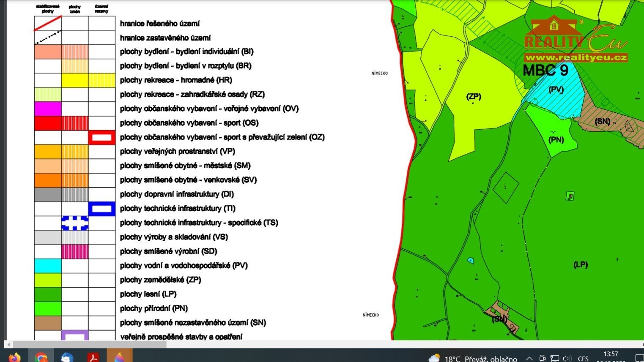Click the Reality EU logo watermark
Viewport: 644px width, 362px height.
(575, 40)
